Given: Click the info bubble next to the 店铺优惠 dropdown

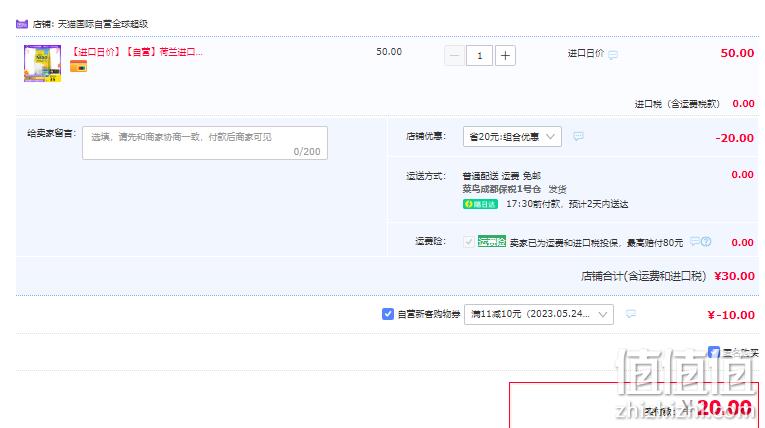Looking at the screenshot, I should pos(578,136).
